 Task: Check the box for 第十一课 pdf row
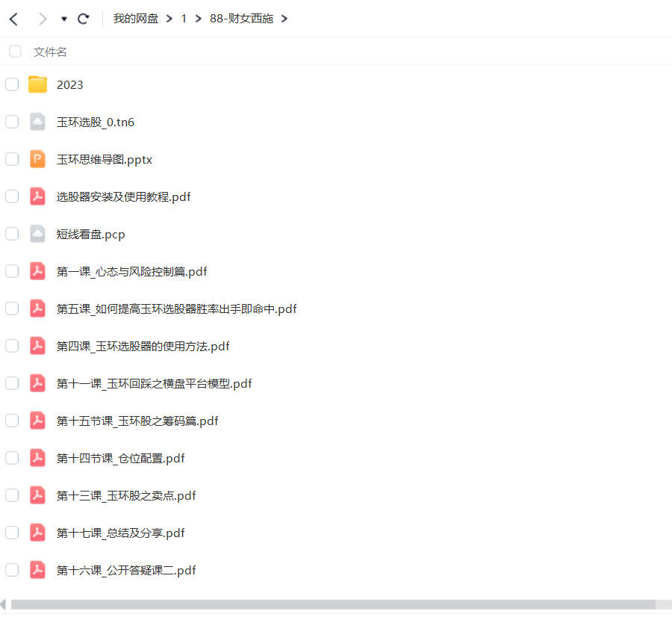pos(12,383)
